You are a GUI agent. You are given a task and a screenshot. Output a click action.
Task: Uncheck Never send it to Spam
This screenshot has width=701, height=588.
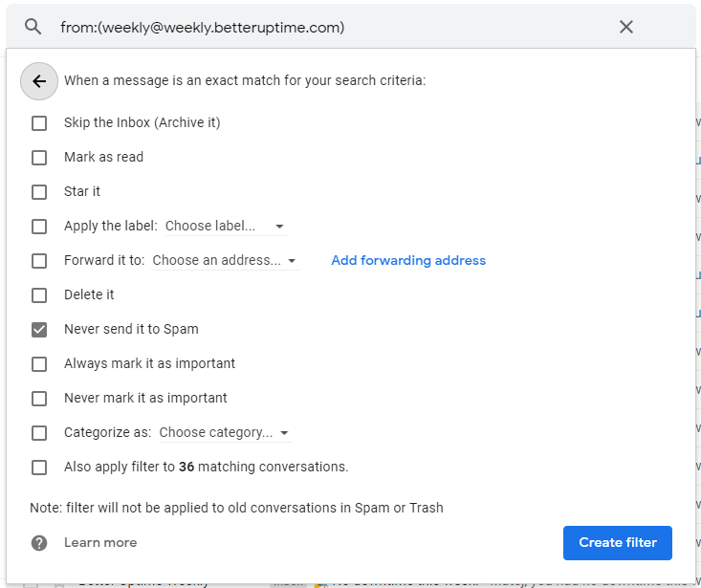[39, 330]
